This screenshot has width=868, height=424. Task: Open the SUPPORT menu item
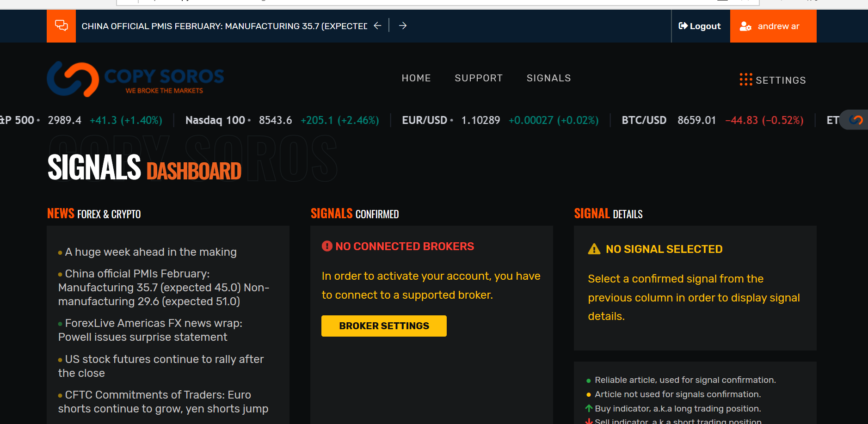click(479, 78)
